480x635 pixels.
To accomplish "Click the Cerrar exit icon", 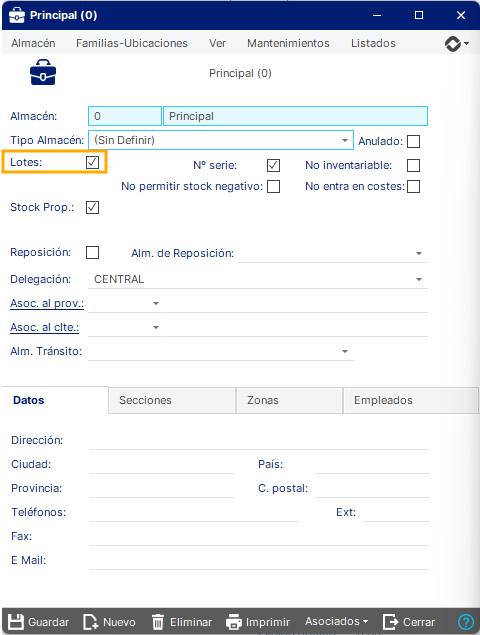I will pos(390,622).
